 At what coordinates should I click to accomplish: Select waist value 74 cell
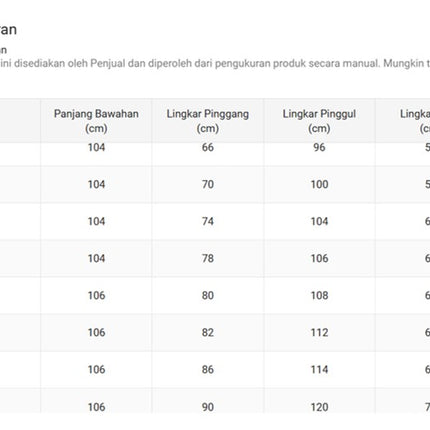[x=208, y=221]
